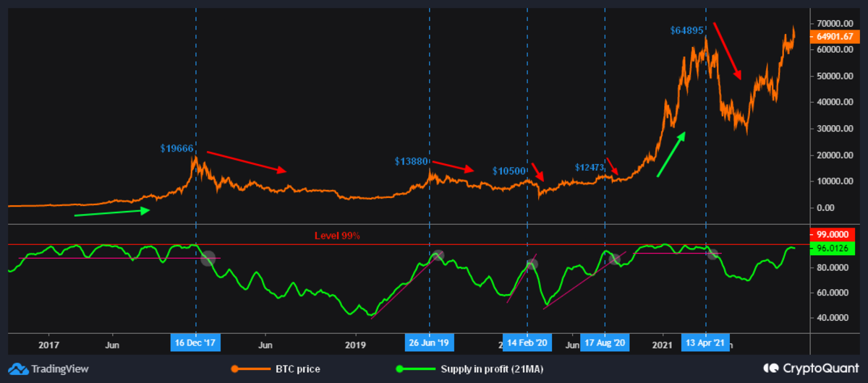Click the red arrow after $19666 peak
The height and width of the screenshot is (383, 868).
click(x=247, y=162)
